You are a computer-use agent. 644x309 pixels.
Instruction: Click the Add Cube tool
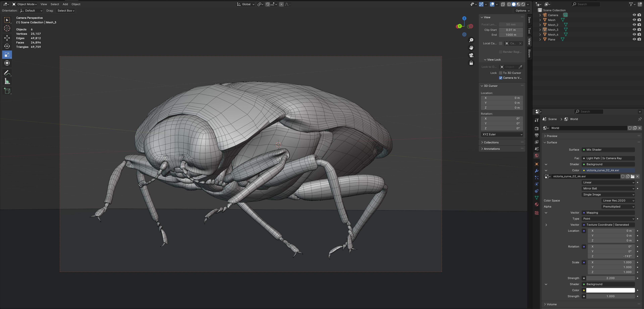coord(7,91)
